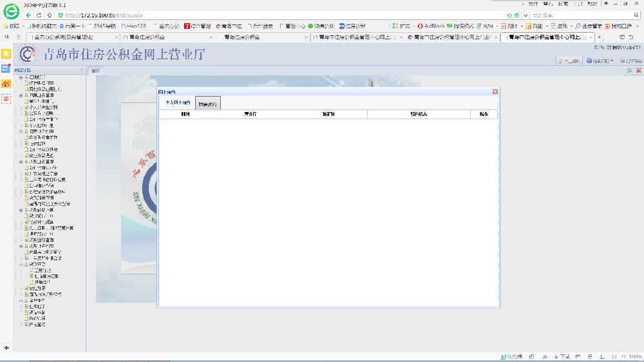Open the Weibo icon in browser sidebar
Viewport: 644px width, 362px height.
coord(6,84)
